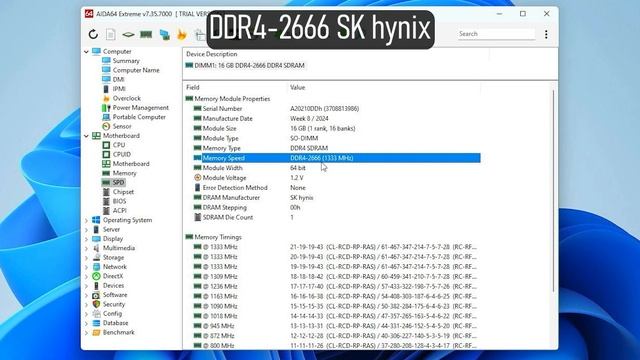
Task: Expand the DirectX node
Action: (x=86, y=277)
